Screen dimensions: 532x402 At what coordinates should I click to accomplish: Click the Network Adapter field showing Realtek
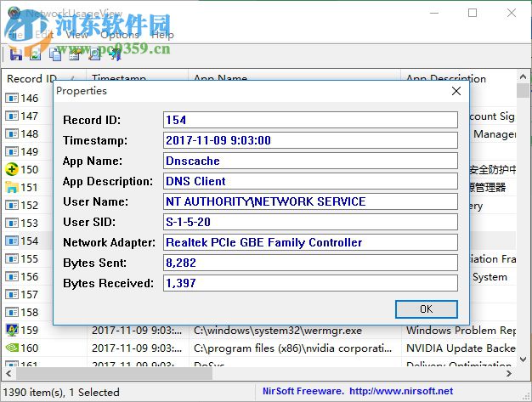pyautogui.click(x=310, y=242)
